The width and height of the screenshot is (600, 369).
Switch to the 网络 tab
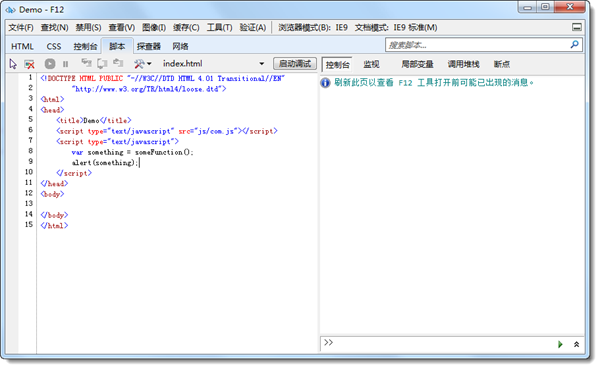[180, 46]
